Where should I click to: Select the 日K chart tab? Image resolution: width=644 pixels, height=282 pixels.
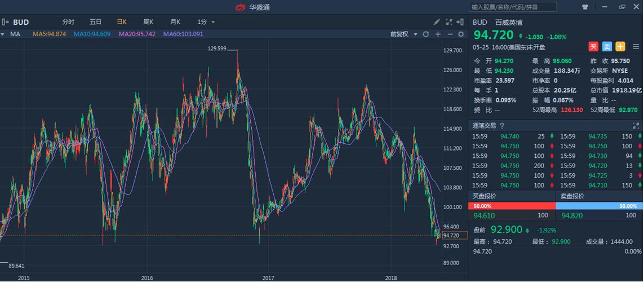coord(122,22)
